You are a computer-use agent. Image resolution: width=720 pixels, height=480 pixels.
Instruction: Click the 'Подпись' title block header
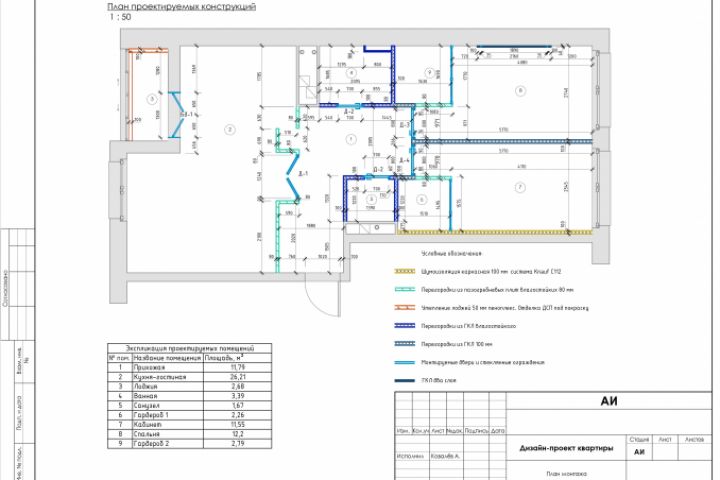476,431
